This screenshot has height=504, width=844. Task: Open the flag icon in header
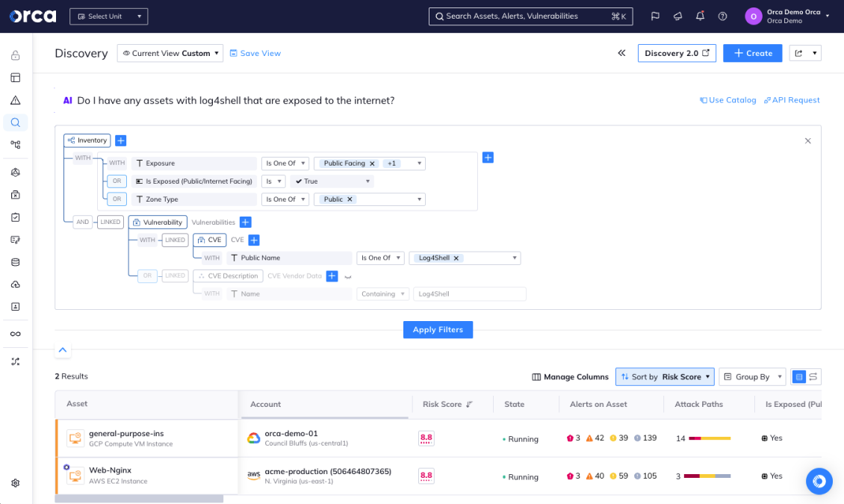pos(655,16)
